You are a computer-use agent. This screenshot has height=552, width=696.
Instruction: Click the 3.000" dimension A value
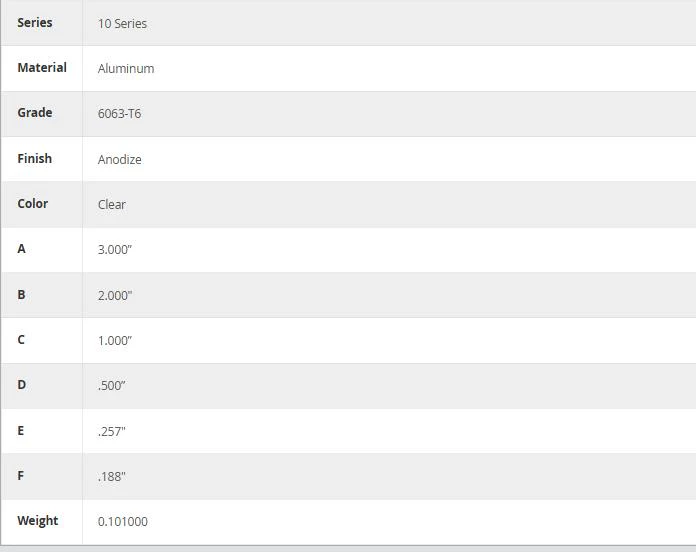115,249
